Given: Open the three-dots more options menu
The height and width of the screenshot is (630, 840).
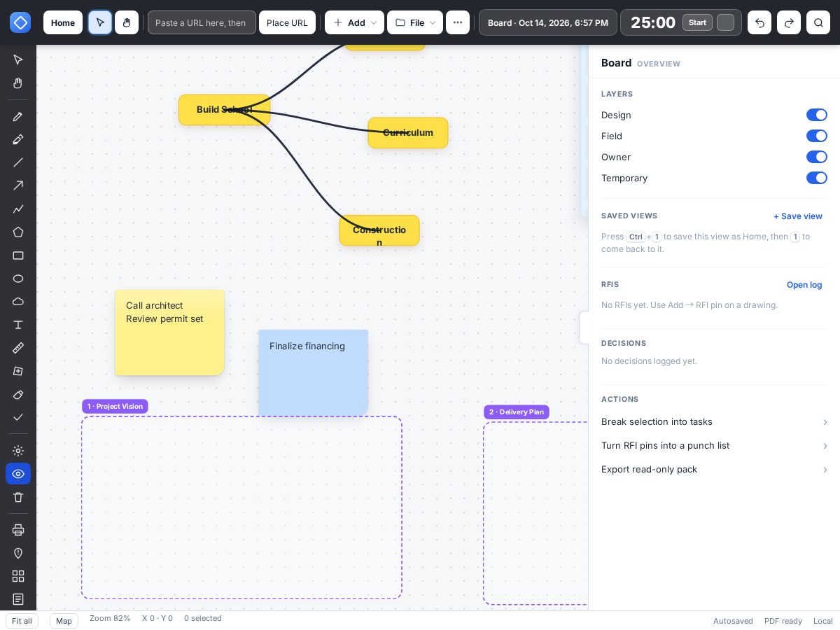Looking at the screenshot, I should (x=458, y=22).
